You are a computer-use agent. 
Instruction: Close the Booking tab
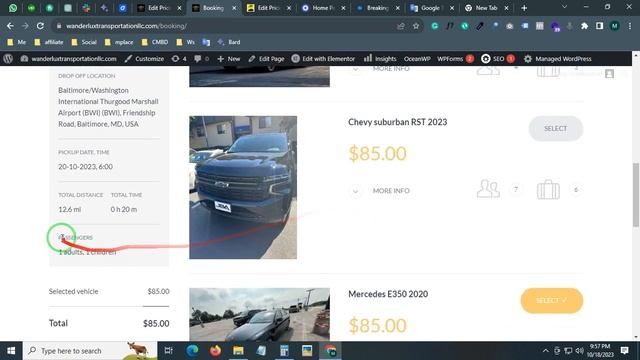pos(234,8)
